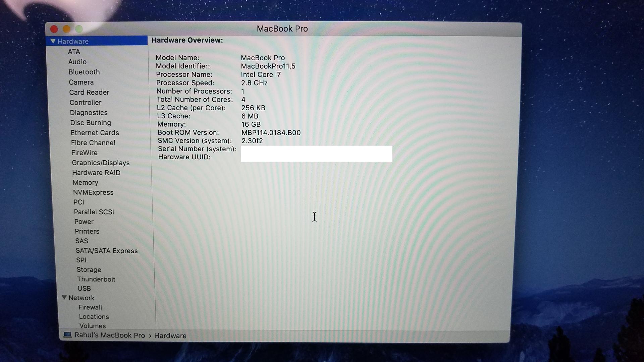Open Firewall under Network

[x=90, y=307]
